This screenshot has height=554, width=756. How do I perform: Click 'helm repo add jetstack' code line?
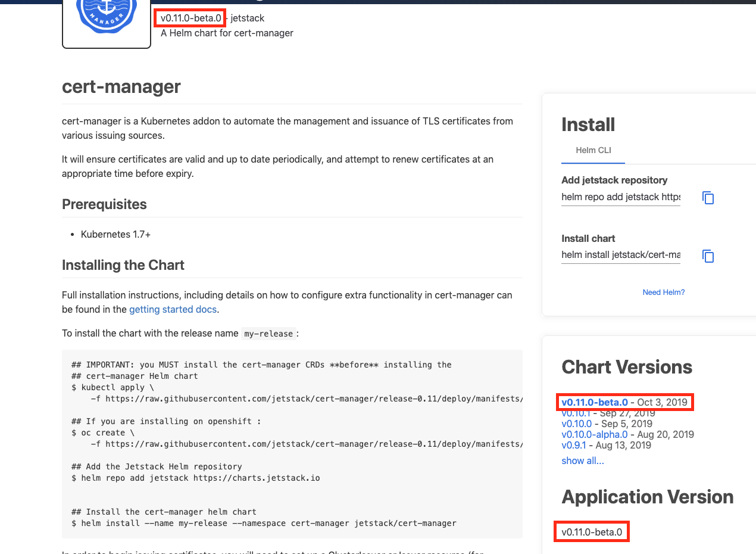point(196,478)
